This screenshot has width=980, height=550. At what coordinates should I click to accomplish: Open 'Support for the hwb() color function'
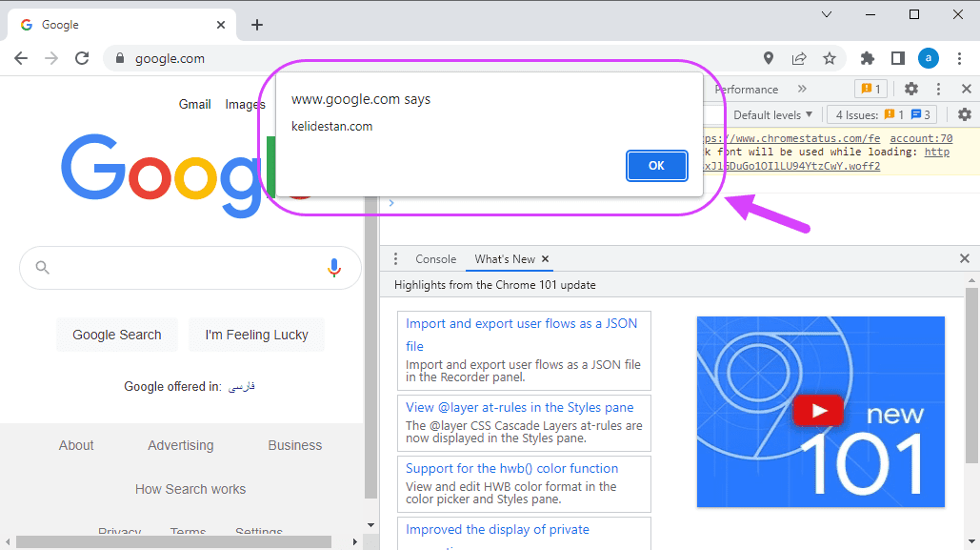click(511, 468)
